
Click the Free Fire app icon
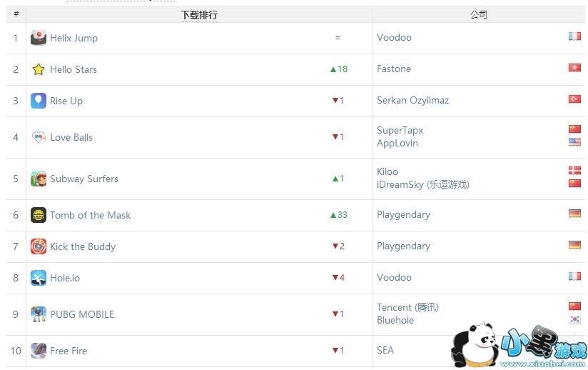click(x=39, y=351)
